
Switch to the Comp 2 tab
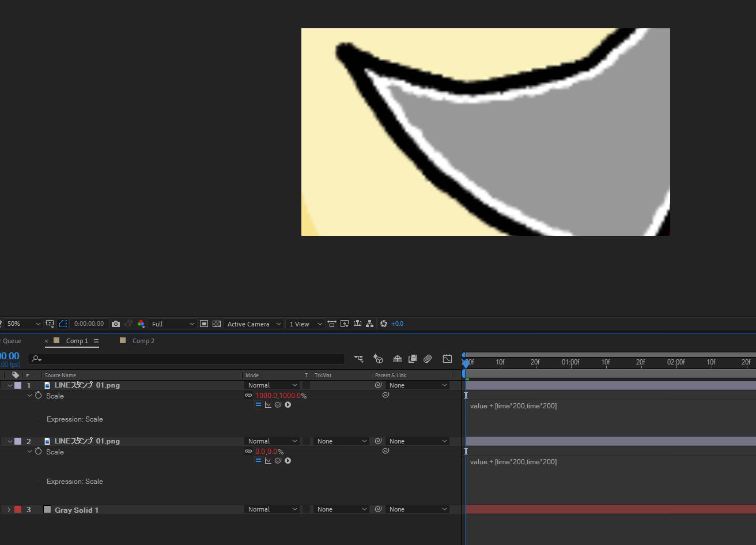[x=143, y=341]
